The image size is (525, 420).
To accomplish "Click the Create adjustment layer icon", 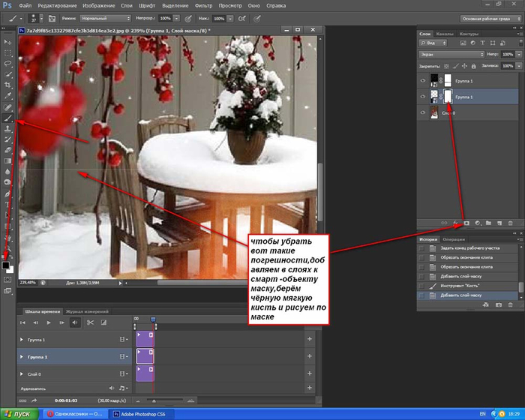I will [478, 223].
